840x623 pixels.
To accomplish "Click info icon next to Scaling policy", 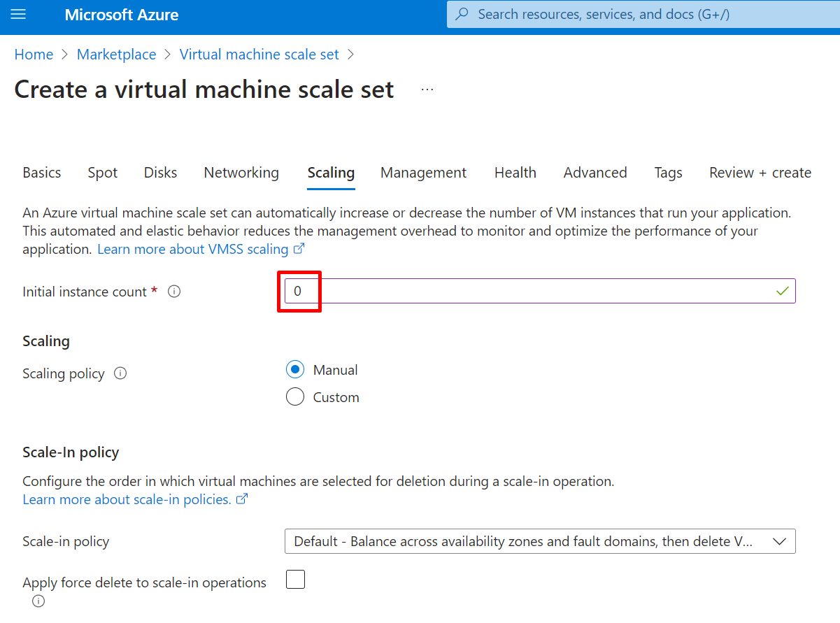I will pos(120,373).
